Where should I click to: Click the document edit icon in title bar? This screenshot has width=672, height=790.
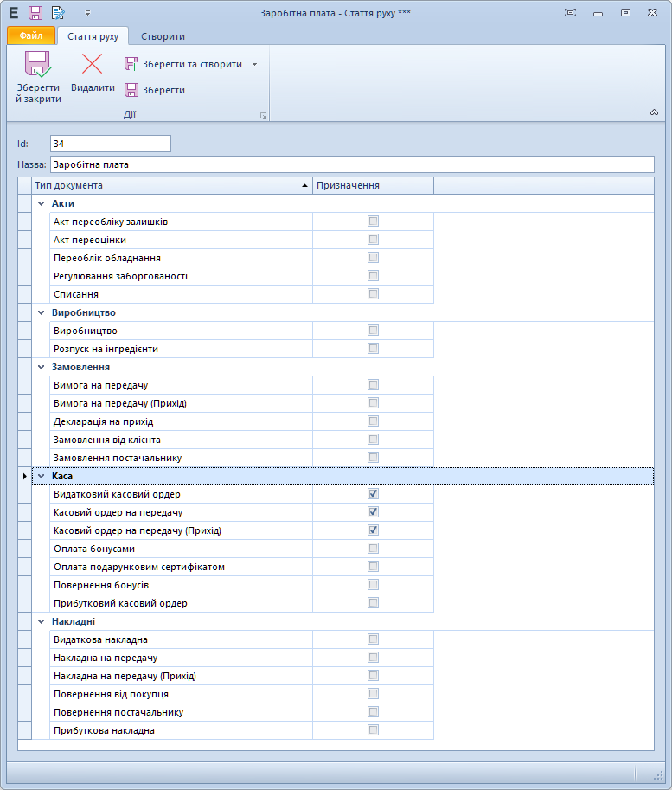[58, 12]
